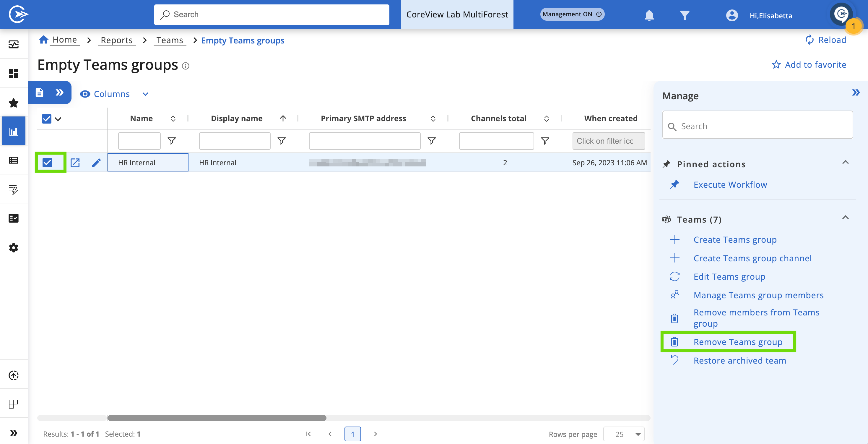Click Manage Teams group members action
868x444 pixels.
click(x=758, y=295)
